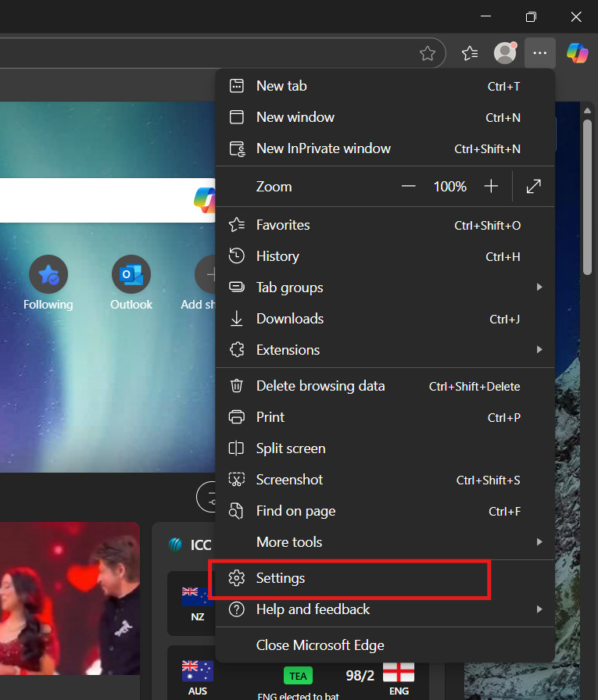Open the Copilot icon in toolbar
Screen dimensions: 598x700
pyautogui.click(x=578, y=53)
